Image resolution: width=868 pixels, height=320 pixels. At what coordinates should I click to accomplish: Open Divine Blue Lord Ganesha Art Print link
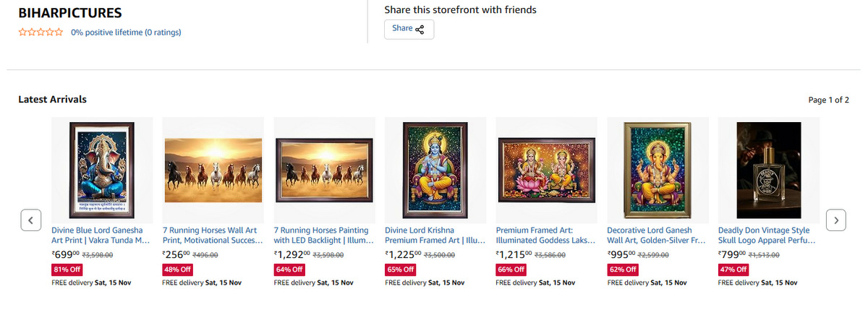coord(102,235)
